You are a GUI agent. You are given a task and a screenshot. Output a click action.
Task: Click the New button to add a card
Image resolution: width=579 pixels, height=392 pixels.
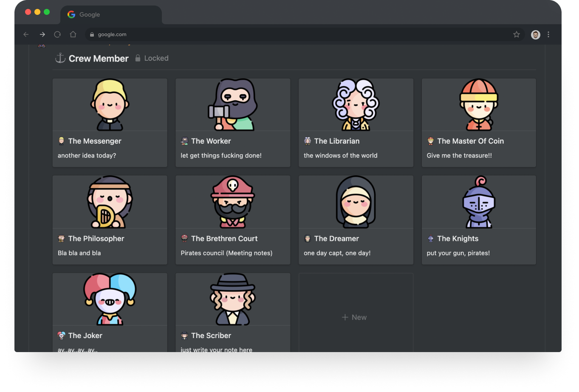coord(354,317)
